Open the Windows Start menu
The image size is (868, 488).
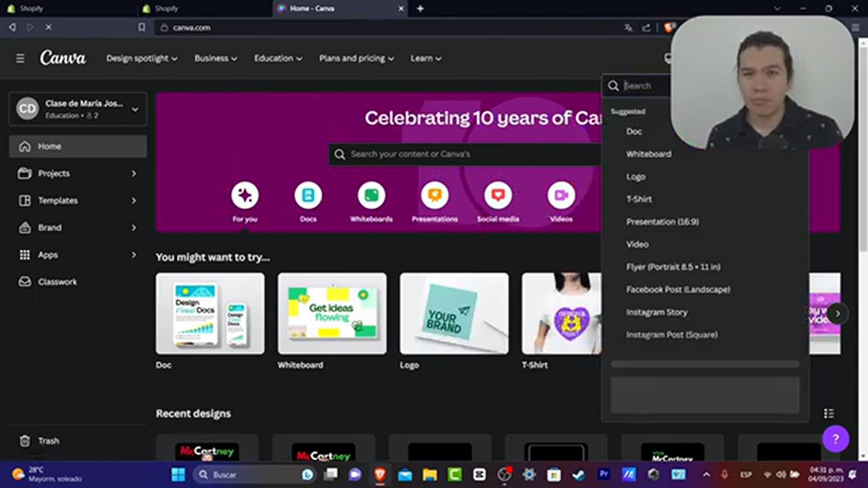[178, 474]
